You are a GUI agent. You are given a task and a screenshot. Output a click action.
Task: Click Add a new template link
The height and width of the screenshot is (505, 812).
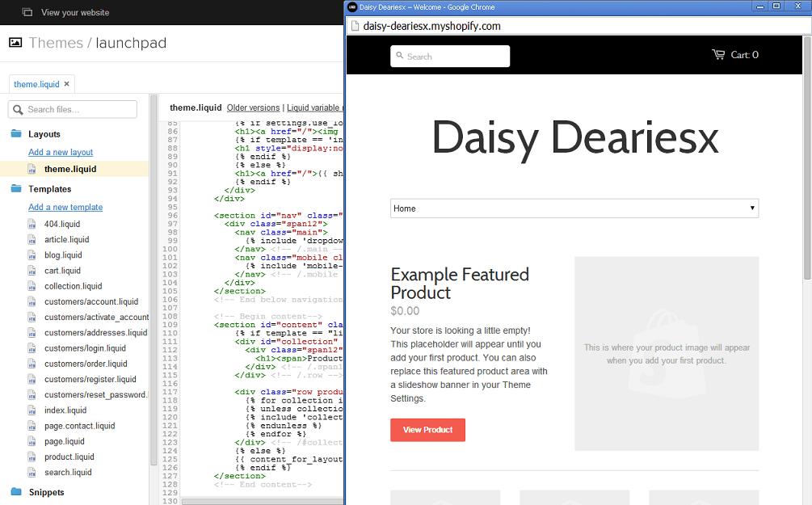[x=65, y=207]
